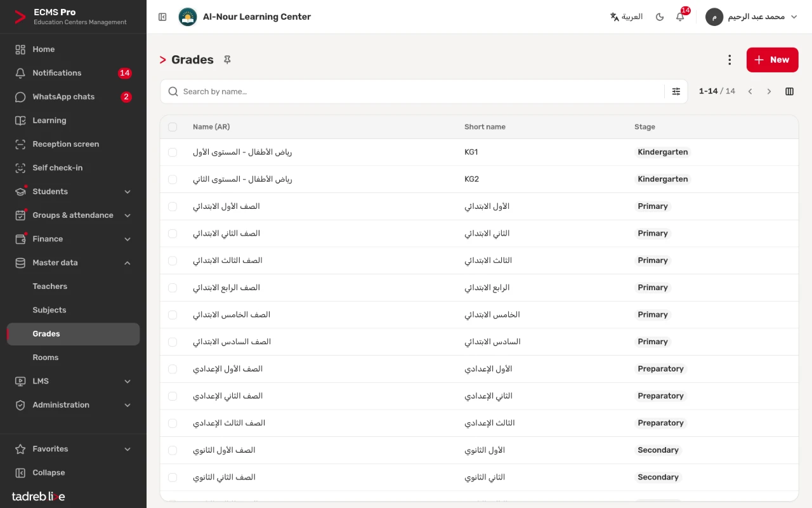Open Rooms under Master data

point(73,358)
